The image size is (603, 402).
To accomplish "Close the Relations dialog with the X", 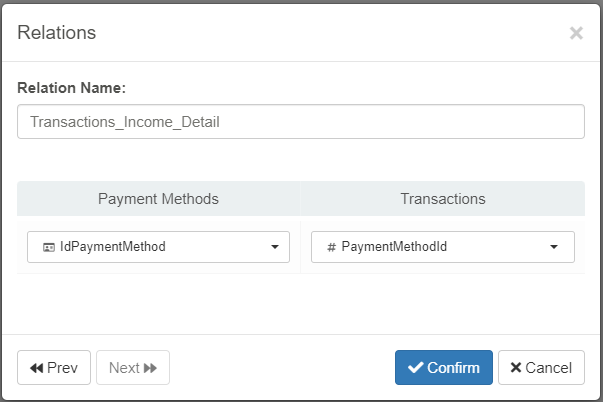I will point(576,33).
